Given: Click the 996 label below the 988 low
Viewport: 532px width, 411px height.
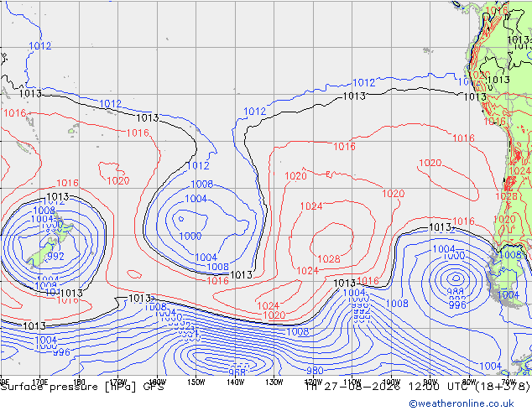Looking at the screenshot, I should click(457, 304).
